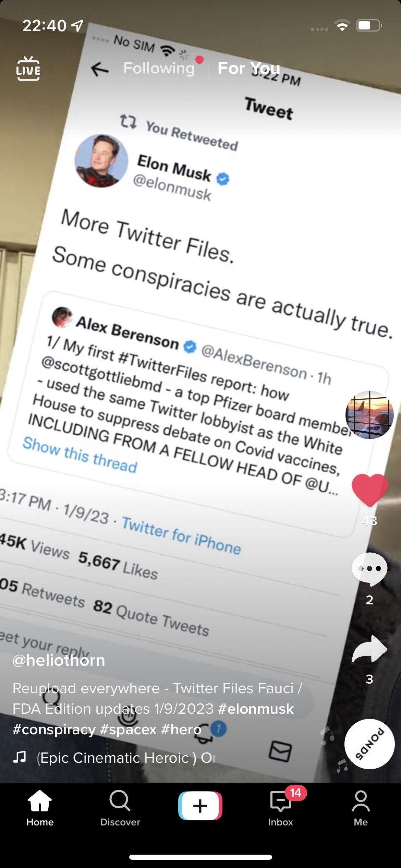
Task: Tap the share arrow icon
Action: pyautogui.click(x=369, y=649)
